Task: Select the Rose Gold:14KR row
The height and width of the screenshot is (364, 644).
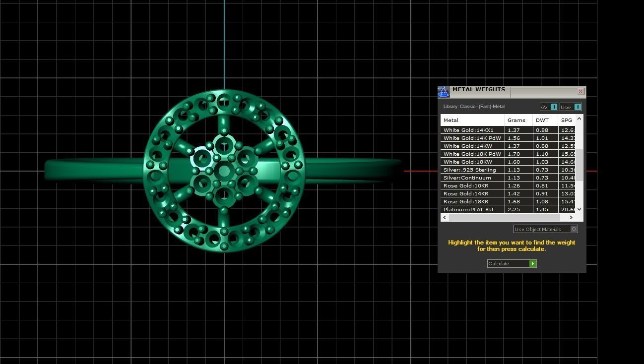Action: coord(508,193)
